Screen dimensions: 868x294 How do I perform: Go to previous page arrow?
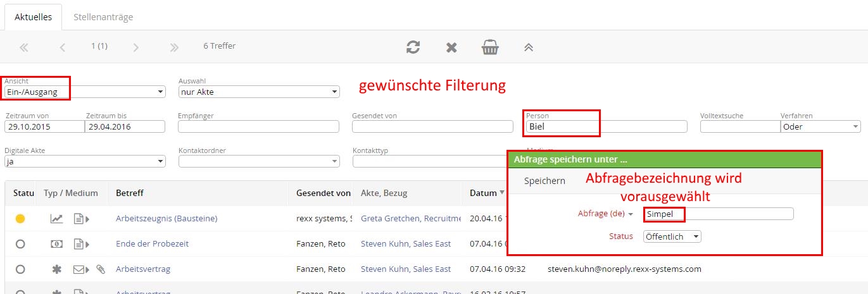[x=62, y=47]
